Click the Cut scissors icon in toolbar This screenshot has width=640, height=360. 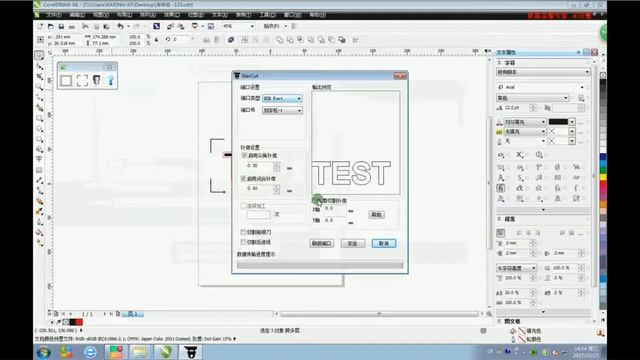coord(85,26)
